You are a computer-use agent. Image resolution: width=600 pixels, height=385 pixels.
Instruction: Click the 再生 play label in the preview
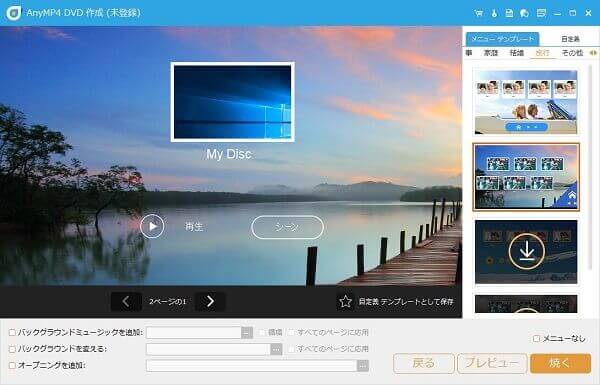tap(194, 227)
